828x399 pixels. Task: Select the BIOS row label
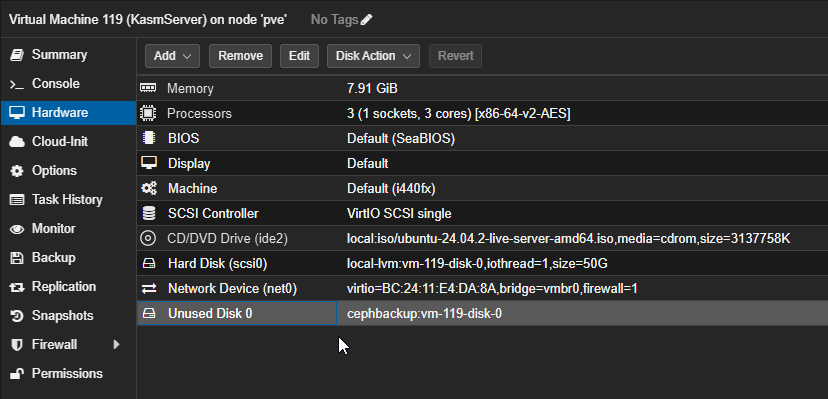[183, 139]
